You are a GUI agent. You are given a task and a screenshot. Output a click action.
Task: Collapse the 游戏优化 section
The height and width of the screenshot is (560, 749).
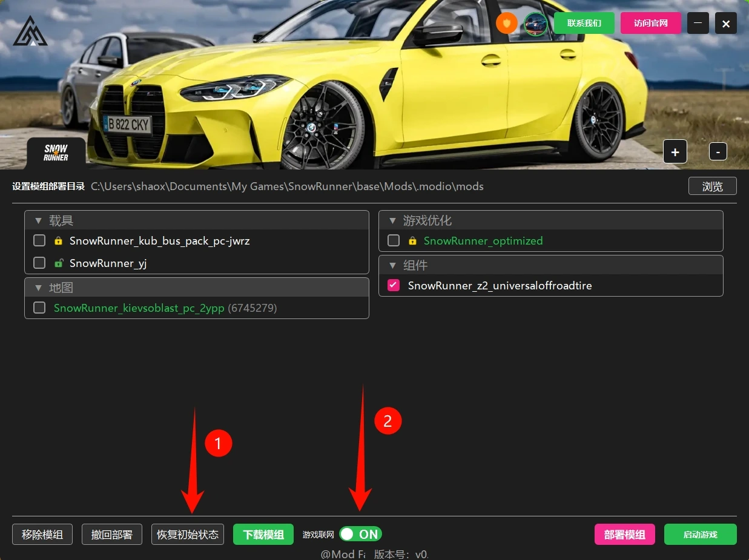click(x=392, y=221)
